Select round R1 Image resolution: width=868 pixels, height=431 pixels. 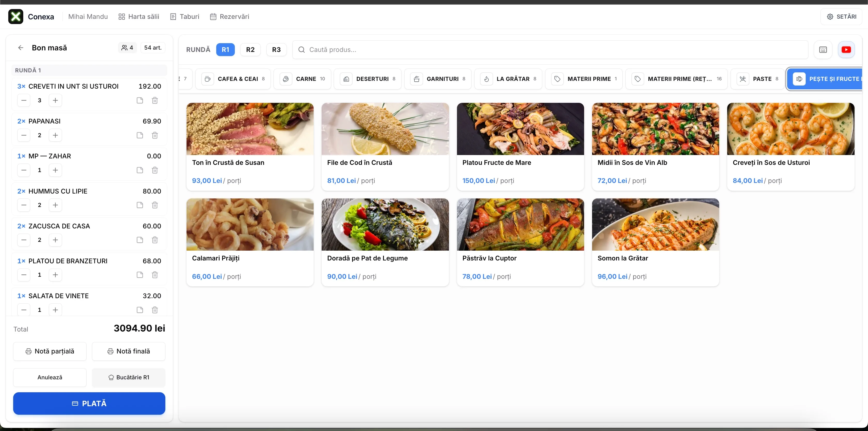tap(226, 50)
